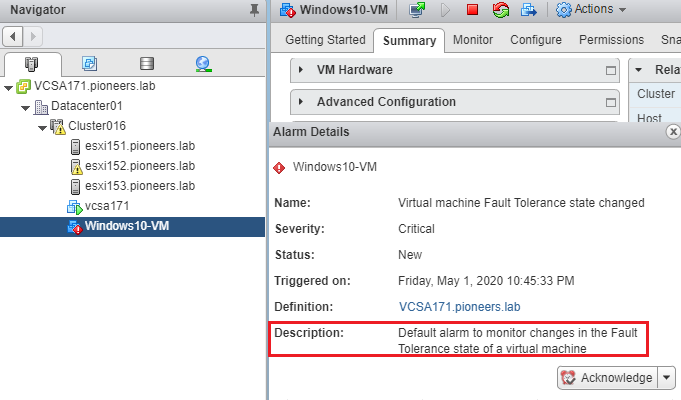Open the Networking inventory tab

203,64
